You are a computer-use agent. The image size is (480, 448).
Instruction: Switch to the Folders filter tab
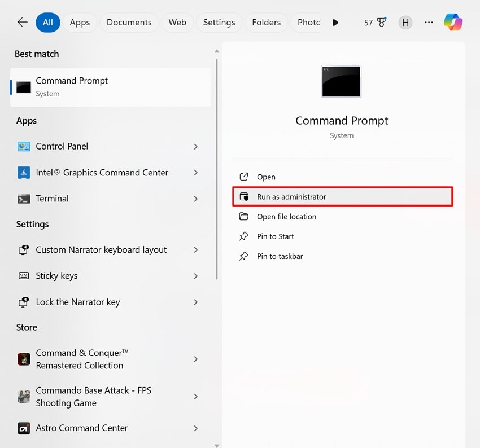coord(267,23)
